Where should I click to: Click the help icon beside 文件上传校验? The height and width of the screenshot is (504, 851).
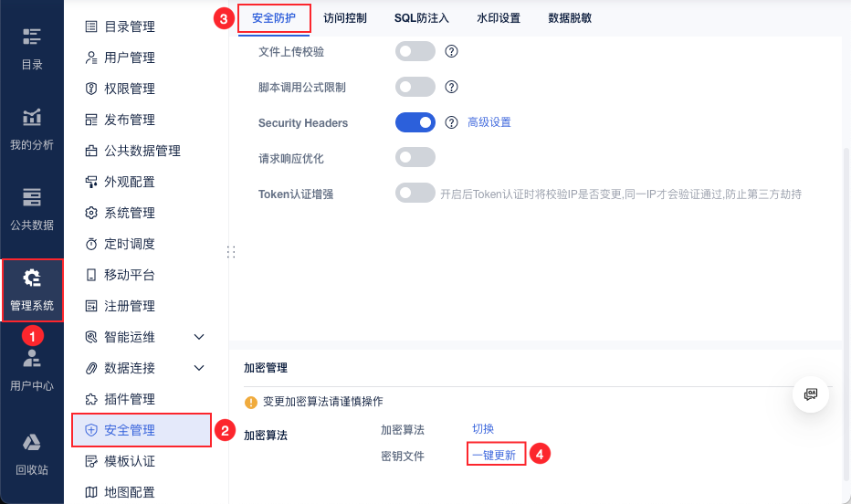click(x=451, y=51)
